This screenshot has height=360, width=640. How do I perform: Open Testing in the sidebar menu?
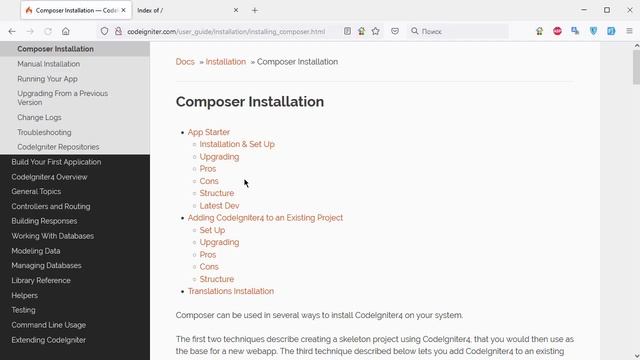(23, 310)
